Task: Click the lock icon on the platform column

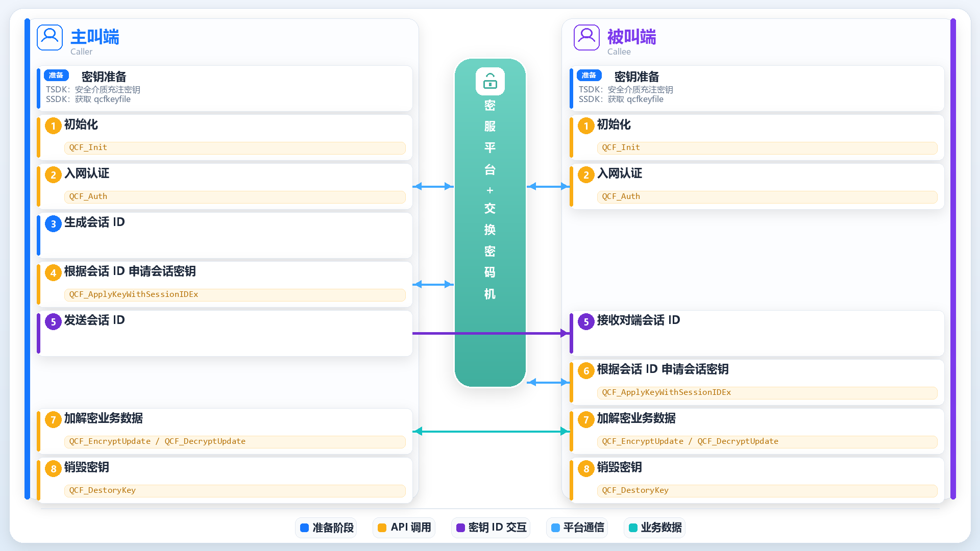Action: [x=490, y=81]
